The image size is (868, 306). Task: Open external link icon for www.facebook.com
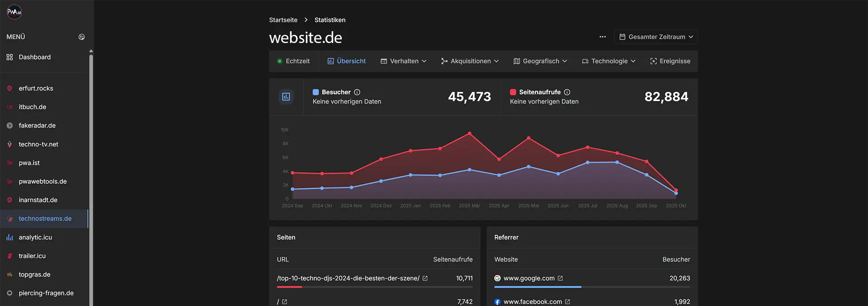(x=567, y=302)
